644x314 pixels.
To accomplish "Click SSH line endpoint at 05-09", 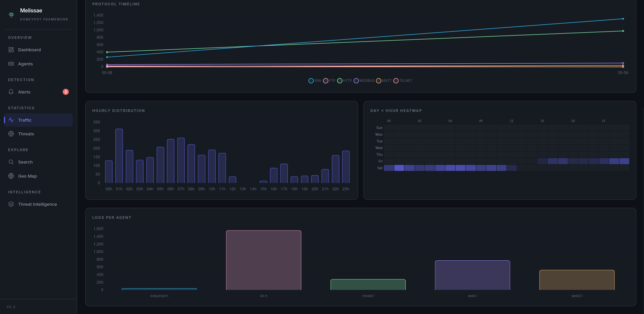I will click(x=623, y=19).
